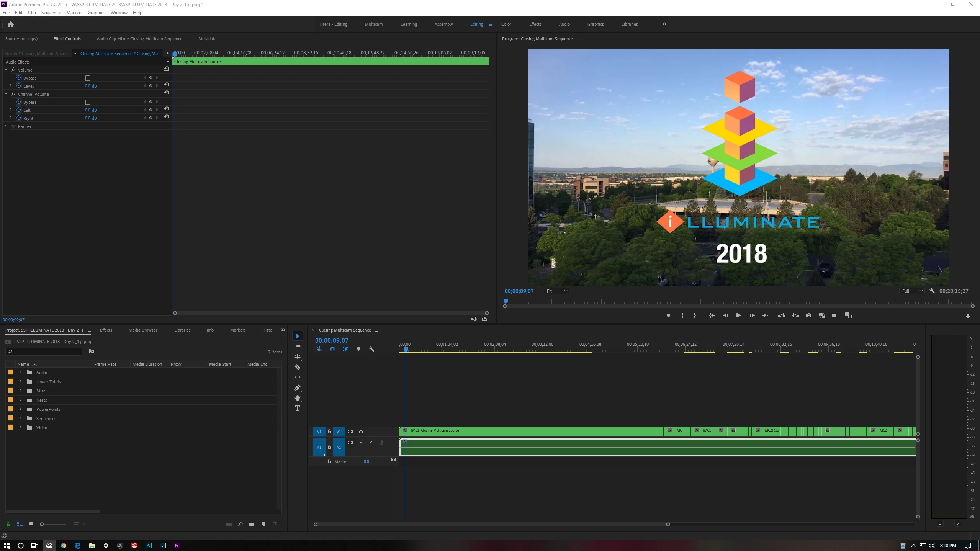Select the Razor tool
This screenshot has width=980, height=551.
pyautogui.click(x=298, y=367)
